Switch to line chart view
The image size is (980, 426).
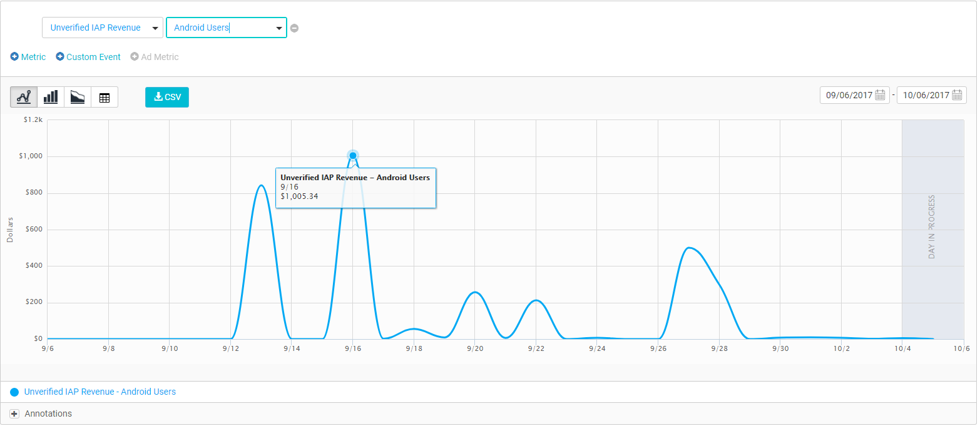click(x=24, y=97)
